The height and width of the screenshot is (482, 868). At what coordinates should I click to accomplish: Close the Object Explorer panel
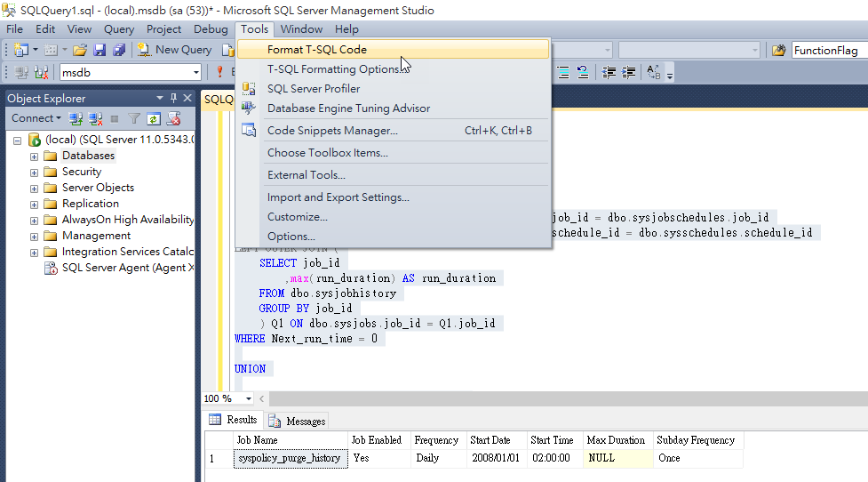tap(187, 98)
